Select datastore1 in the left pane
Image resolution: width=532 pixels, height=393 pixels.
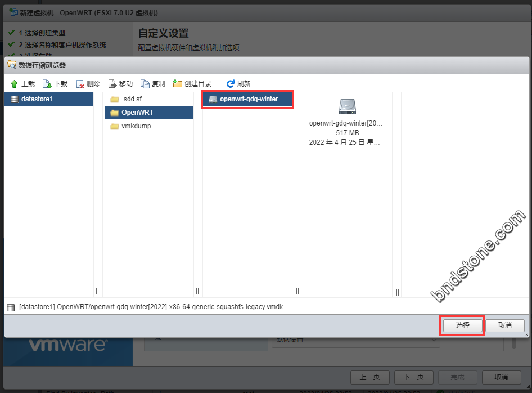pos(49,99)
